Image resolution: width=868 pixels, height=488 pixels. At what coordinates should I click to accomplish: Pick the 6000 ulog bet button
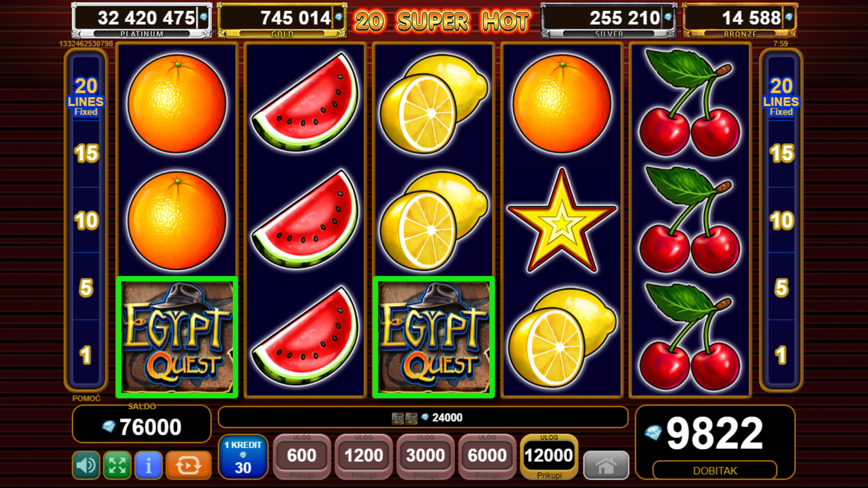point(487,457)
